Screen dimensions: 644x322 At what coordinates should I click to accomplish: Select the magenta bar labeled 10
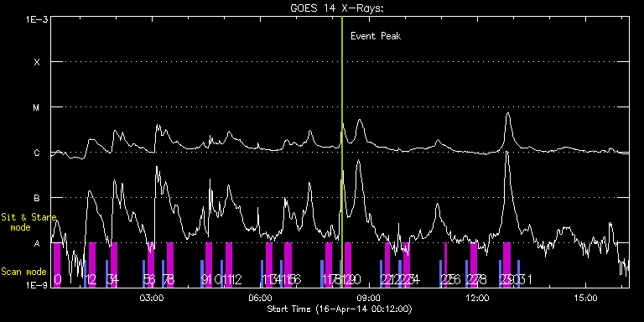(209, 265)
